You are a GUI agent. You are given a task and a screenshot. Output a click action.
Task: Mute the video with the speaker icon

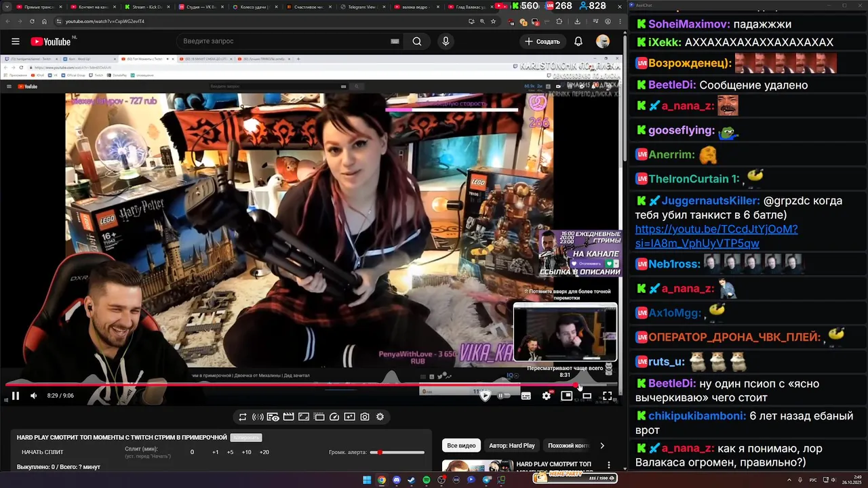(x=34, y=396)
